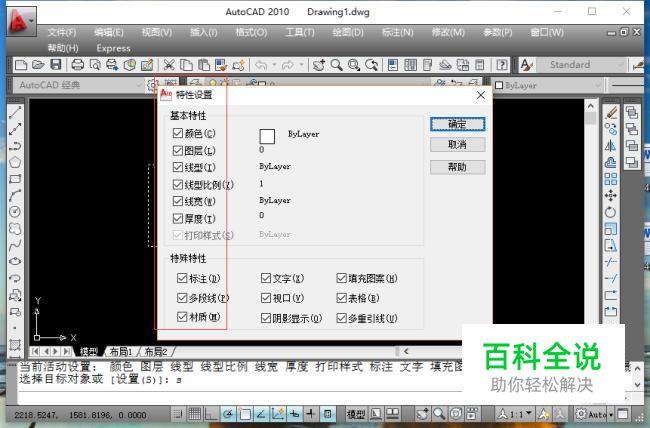Click the 帮助 button in the dialog
The width and height of the screenshot is (650, 428).
click(457, 167)
